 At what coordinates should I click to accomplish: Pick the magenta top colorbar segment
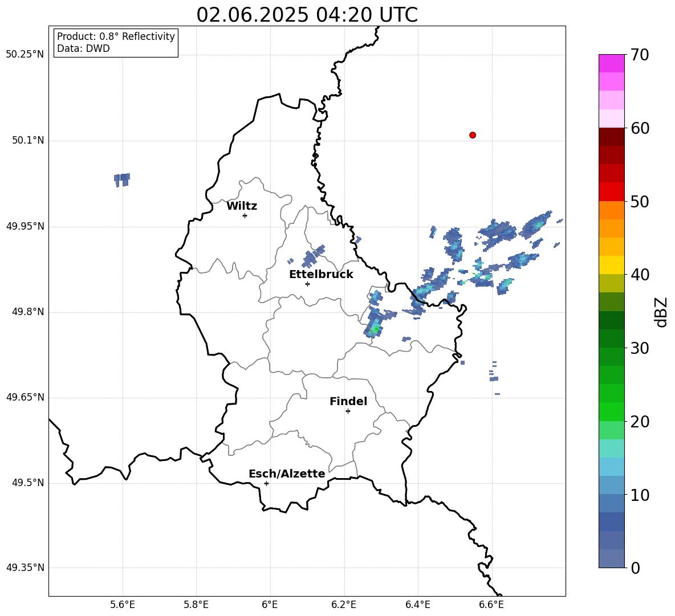(x=612, y=64)
